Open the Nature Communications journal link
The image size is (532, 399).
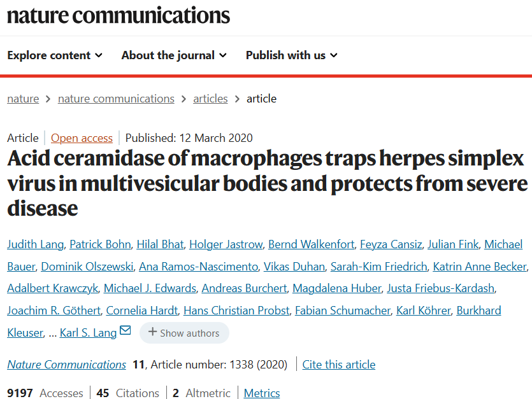(67, 365)
